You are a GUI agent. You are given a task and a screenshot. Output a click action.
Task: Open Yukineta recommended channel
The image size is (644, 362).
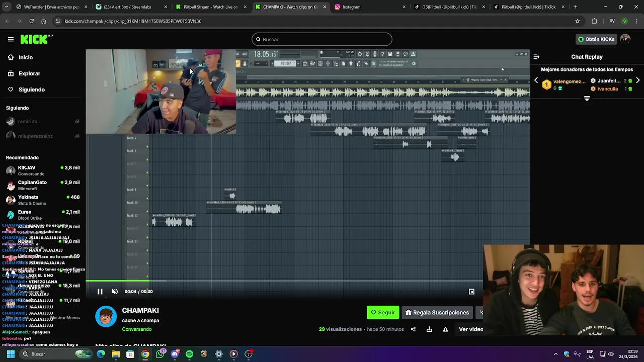(x=43, y=200)
